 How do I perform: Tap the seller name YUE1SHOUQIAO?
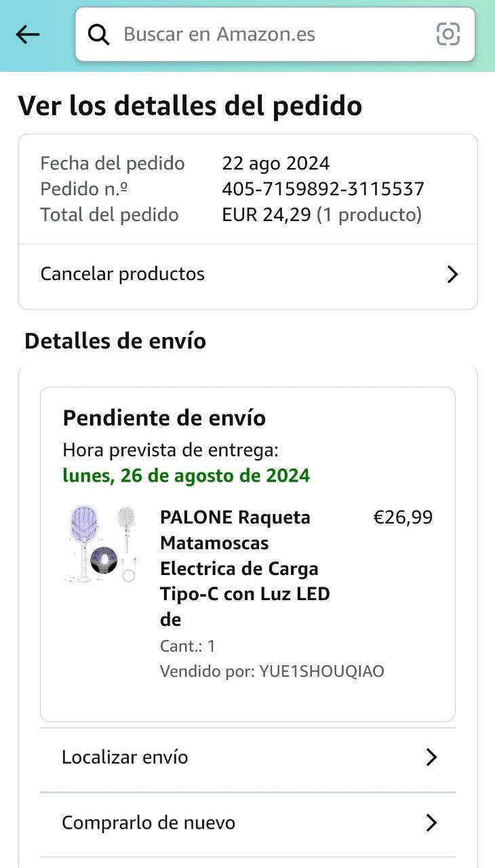click(x=322, y=671)
